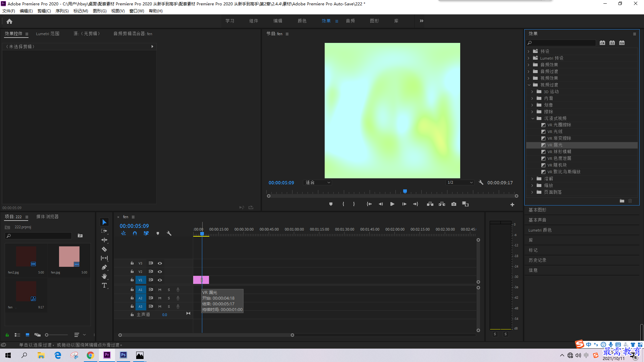The image size is (644, 362).
Task: Expand the 视频效果 folder
Action: [529, 78]
